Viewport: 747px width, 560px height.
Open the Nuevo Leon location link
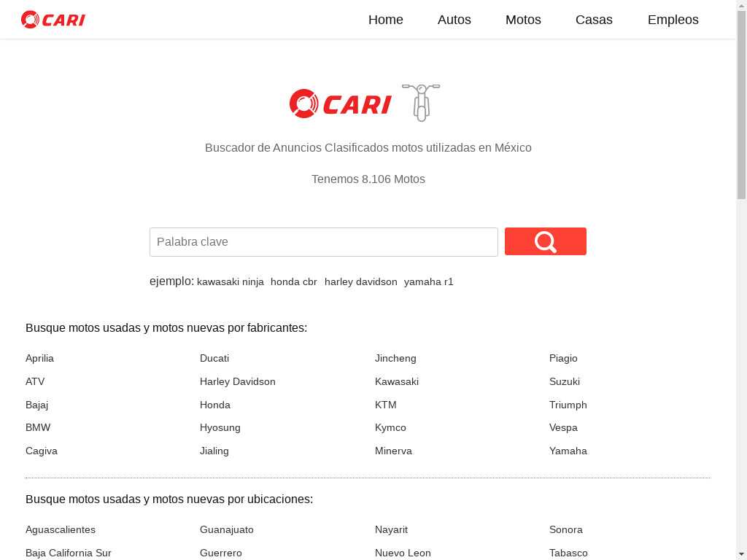[403, 553]
